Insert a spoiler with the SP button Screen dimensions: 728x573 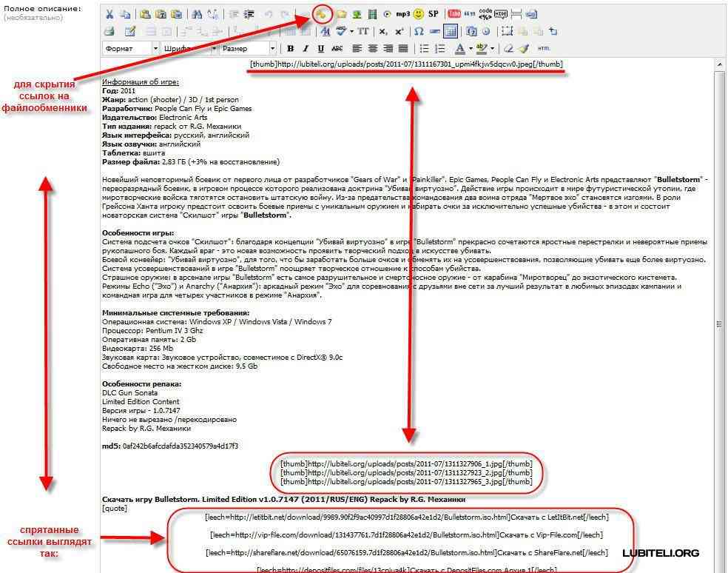coord(434,14)
